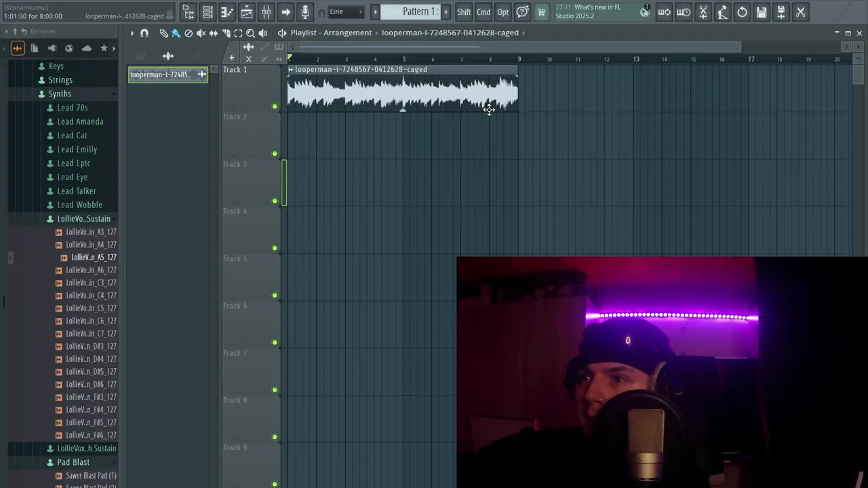Click the microphone recording icon
Image resolution: width=868 pixels, height=488 pixels.
[x=305, y=12]
